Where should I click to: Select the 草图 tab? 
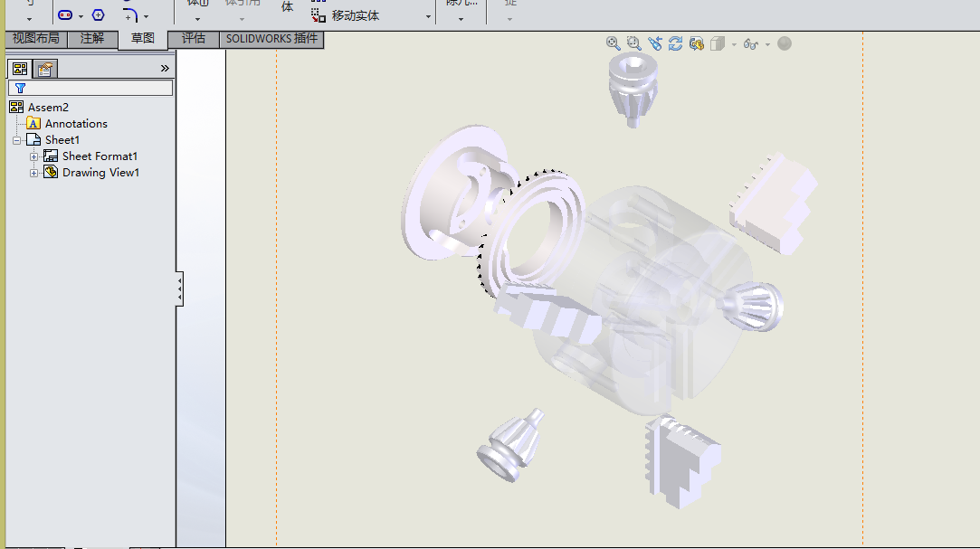pyautogui.click(x=142, y=39)
